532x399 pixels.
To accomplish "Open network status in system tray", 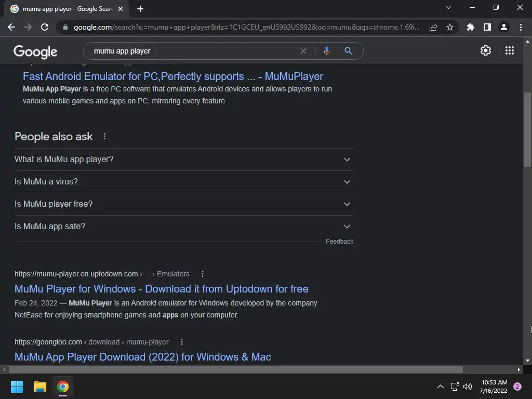I will pyautogui.click(x=455, y=387).
